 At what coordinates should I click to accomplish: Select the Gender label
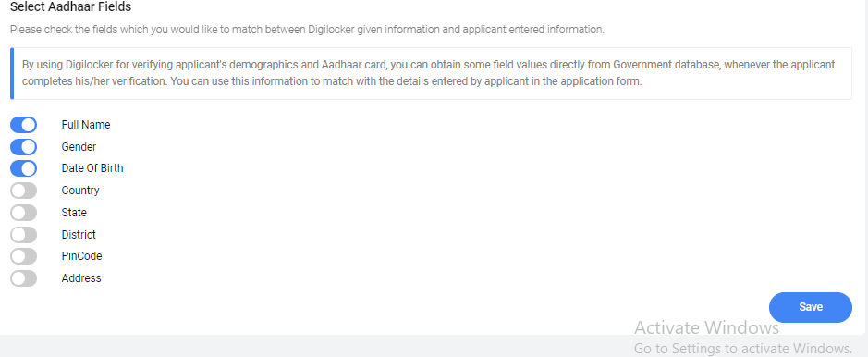click(79, 147)
